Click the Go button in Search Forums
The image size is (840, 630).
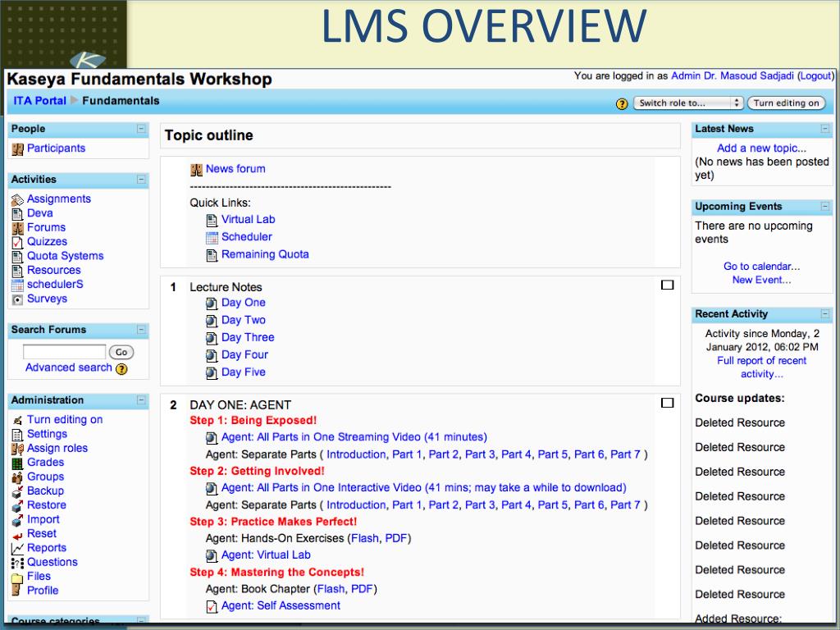click(x=121, y=352)
